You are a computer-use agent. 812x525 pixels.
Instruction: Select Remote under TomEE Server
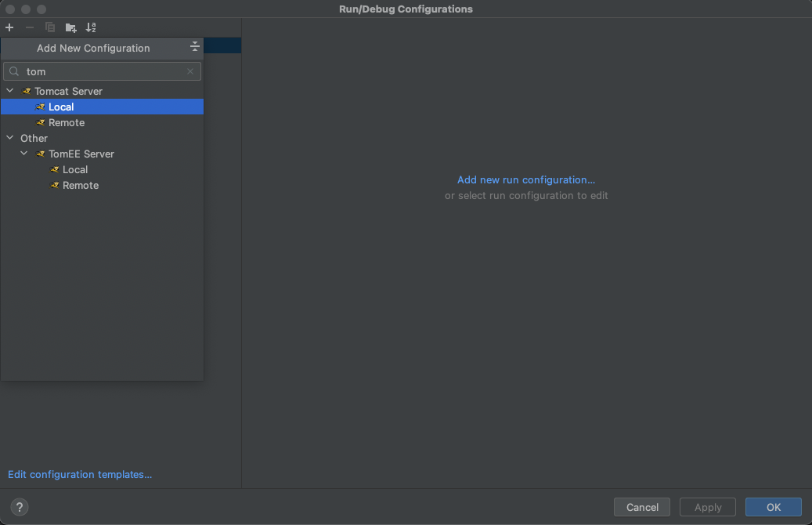click(x=81, y=186)
